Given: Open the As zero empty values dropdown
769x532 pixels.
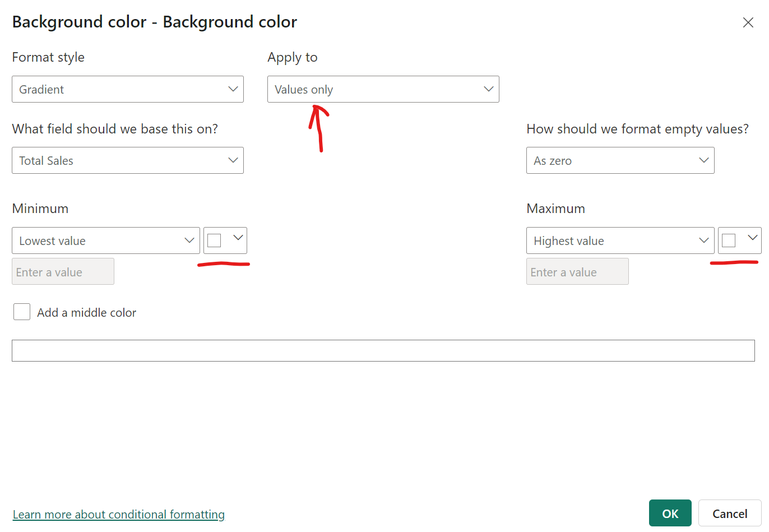Looking at the screenshot, I should [x=620, y=160].
